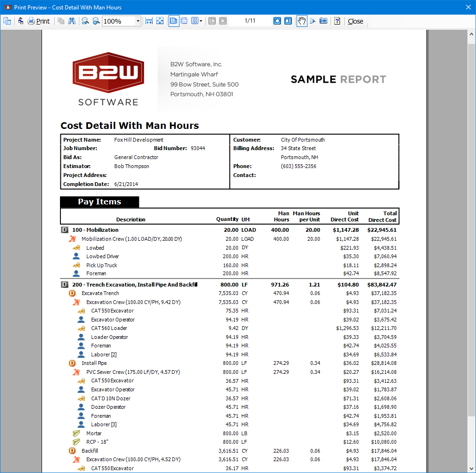Go to last page

[288, 21]
